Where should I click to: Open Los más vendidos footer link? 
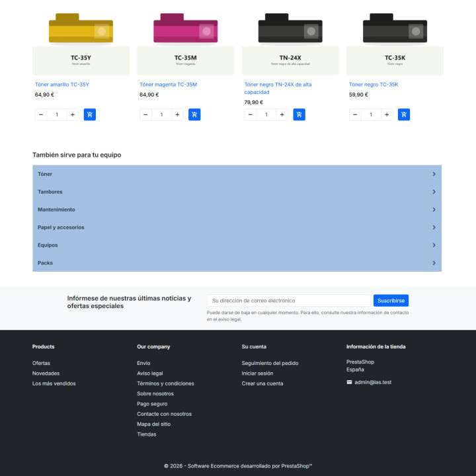pyautogui.click(x=54, y=383)
